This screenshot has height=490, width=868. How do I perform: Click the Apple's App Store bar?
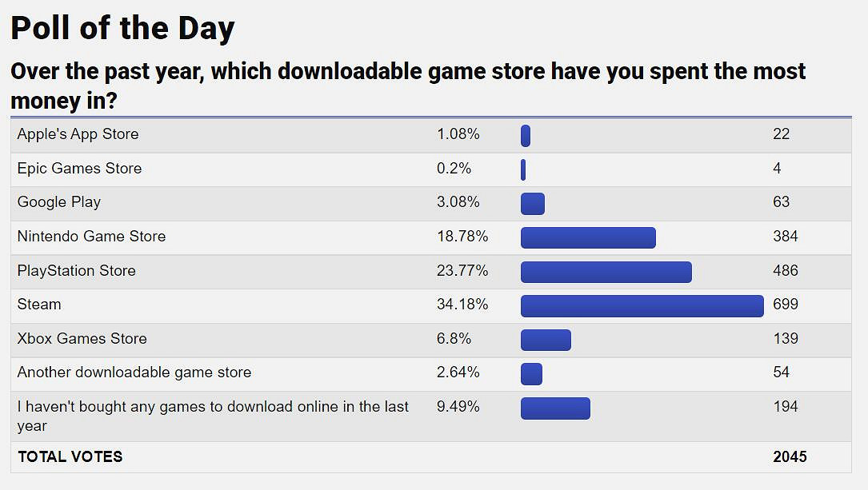(526, 136)
